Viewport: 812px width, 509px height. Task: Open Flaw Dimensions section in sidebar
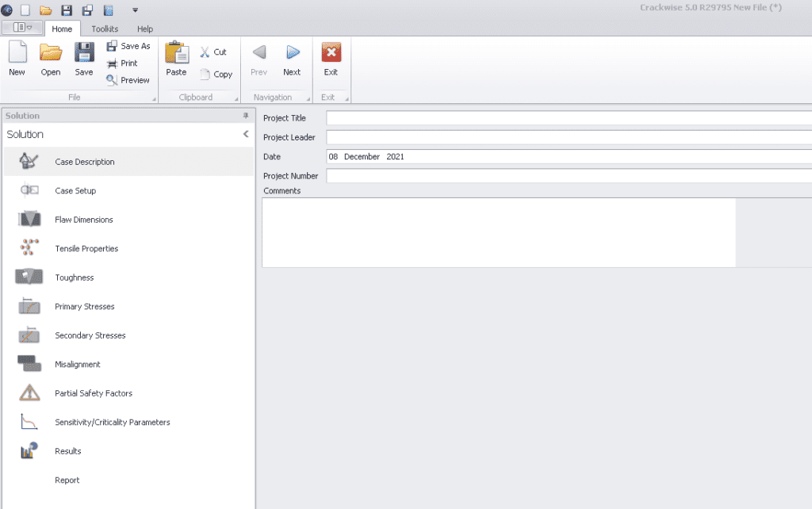pos(83,220)
